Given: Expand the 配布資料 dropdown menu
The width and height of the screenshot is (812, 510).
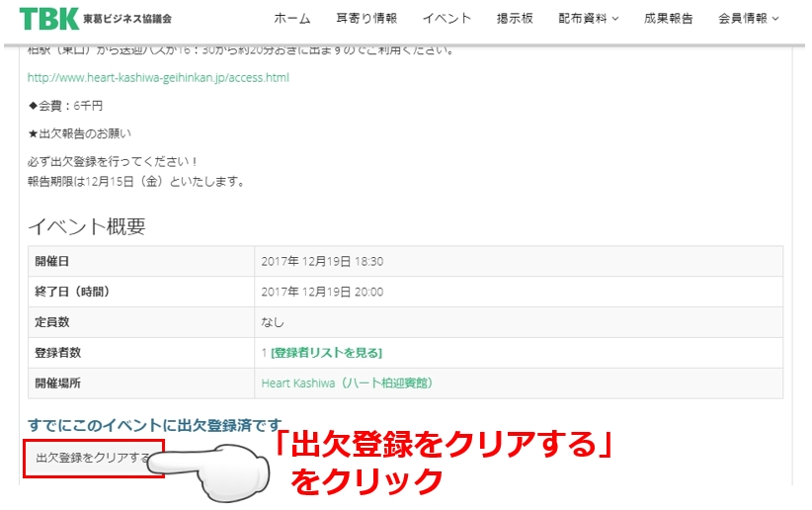Looking at the screenshot, I should click(588, 19).
